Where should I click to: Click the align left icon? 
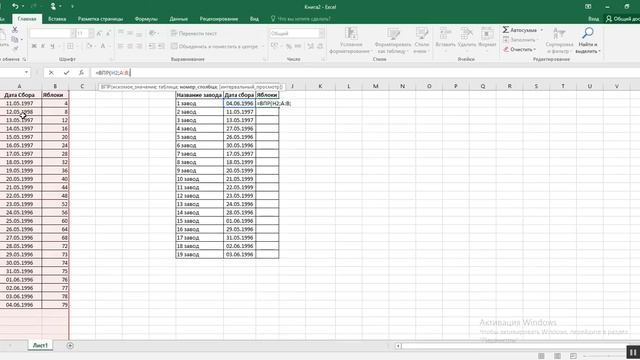[121, 47]
